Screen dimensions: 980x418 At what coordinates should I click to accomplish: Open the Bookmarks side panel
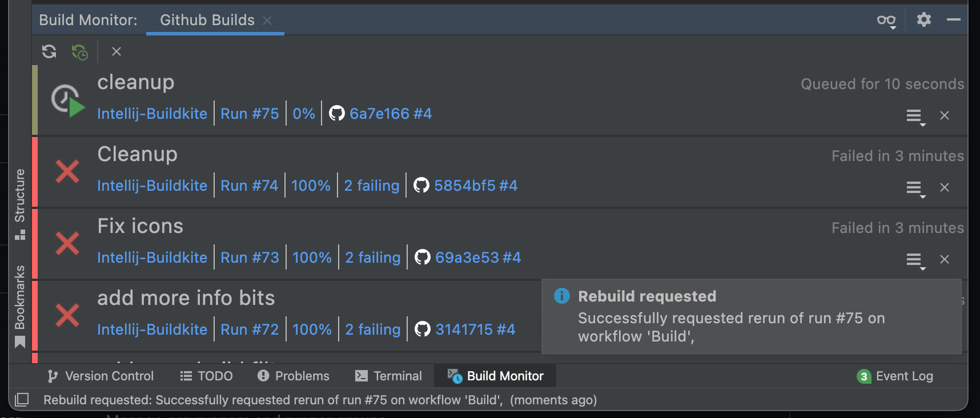tap(20, 306)
